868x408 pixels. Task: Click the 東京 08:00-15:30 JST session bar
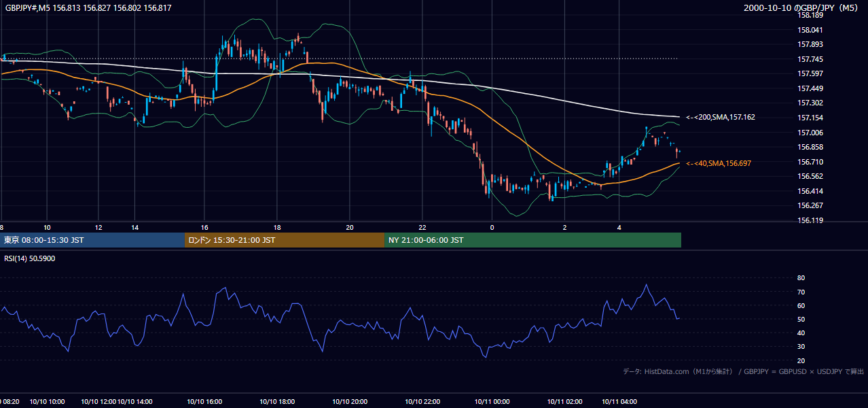pyautogui.click(x=92, y=240)
